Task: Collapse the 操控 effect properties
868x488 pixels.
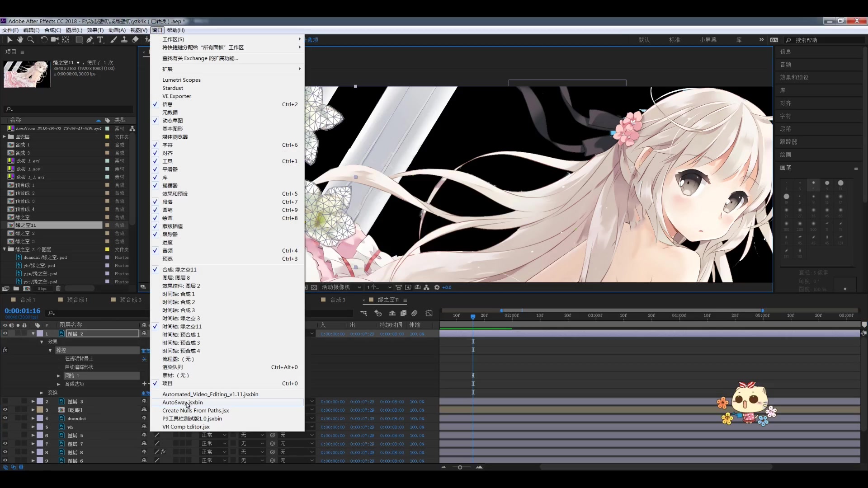Action: [x=50, y=351]
